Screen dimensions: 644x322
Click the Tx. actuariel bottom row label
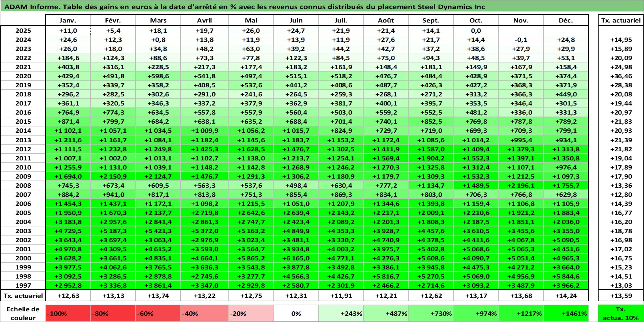click(23, 296)
